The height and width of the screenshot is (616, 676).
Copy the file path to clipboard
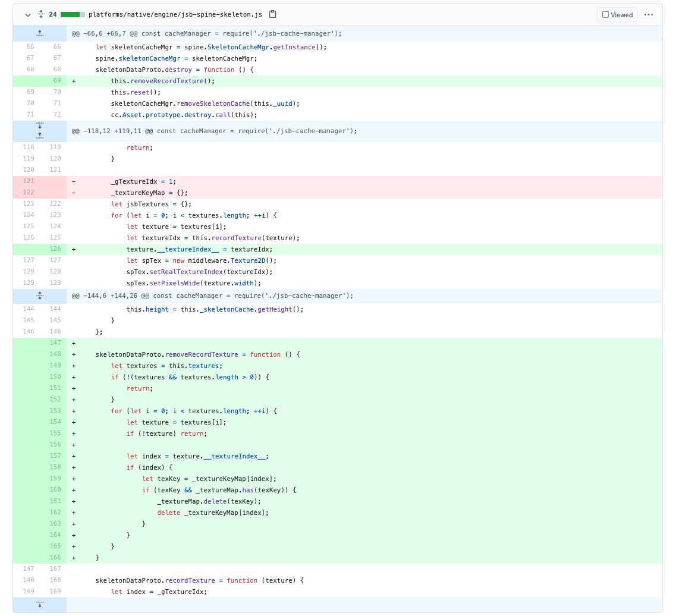click(x=273, y=14)
